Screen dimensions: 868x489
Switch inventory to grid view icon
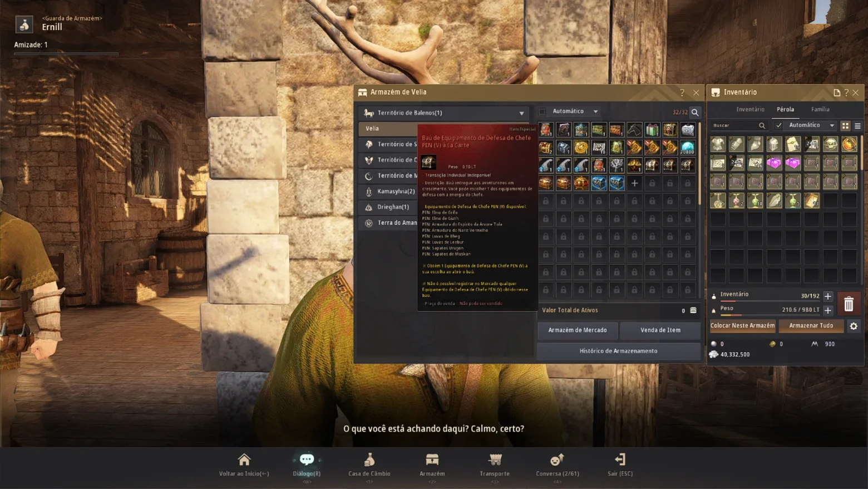[845, 126]
